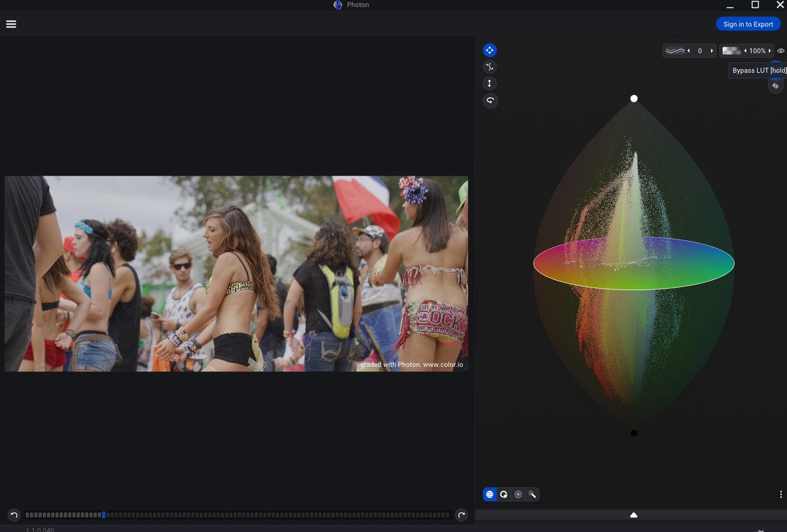This screenshot has height=532, width=787.
Task: Open the hamburger main menu
Action: coord(11,24)
